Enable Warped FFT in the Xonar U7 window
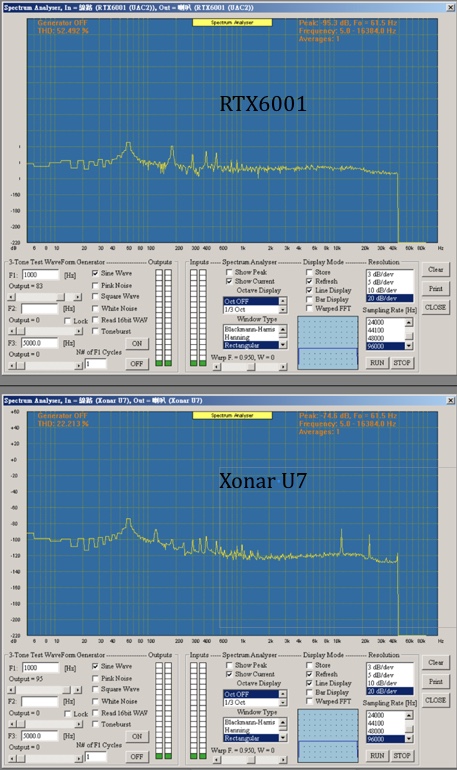 click(309, 701)
